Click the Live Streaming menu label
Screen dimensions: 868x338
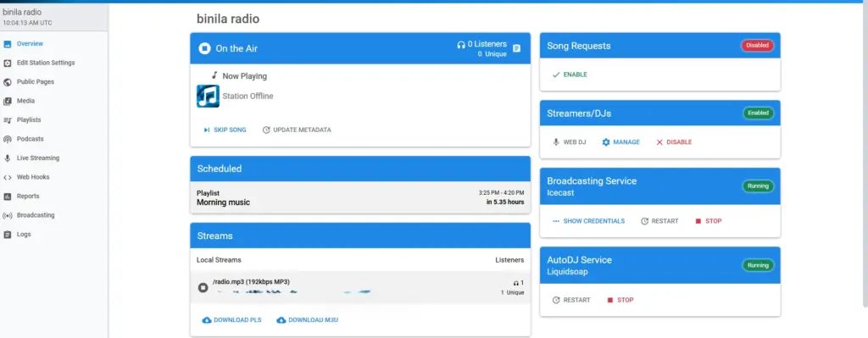pos(38,158)
